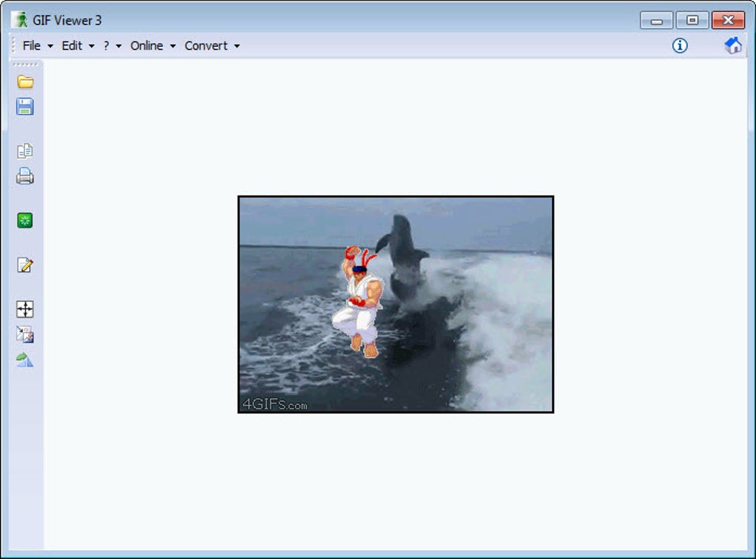Open the Online menu
This screenshot has height=559, width=756.
147,46
